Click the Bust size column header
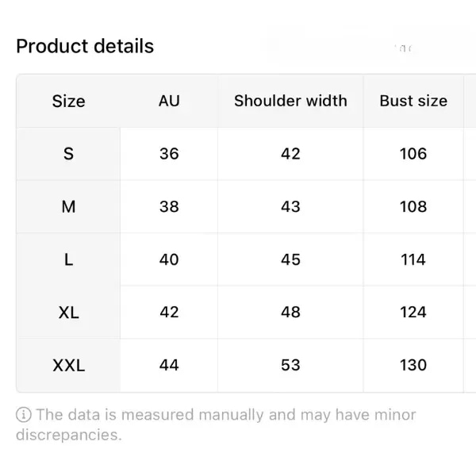Viewport: 476px width, 476px height. 413,101
